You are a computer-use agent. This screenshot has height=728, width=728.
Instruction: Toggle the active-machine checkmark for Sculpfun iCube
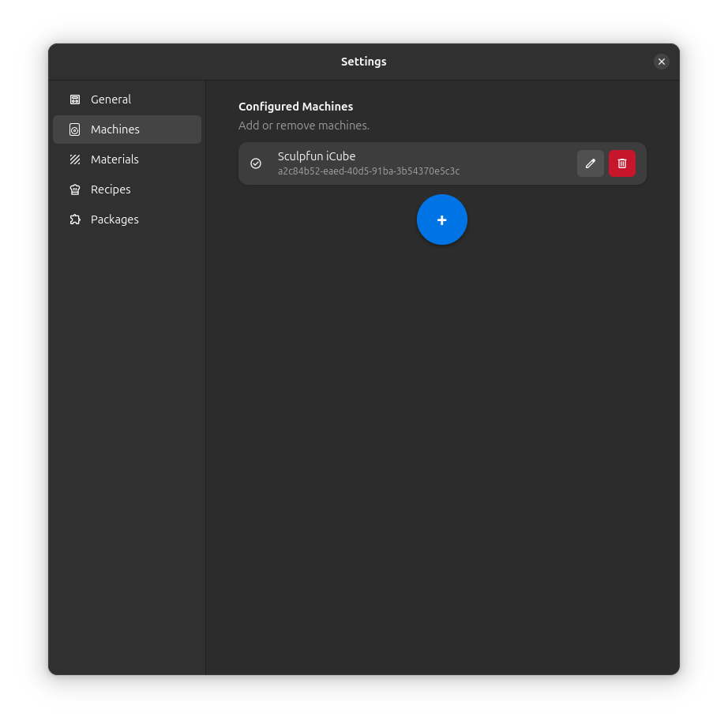click(256, 163)
